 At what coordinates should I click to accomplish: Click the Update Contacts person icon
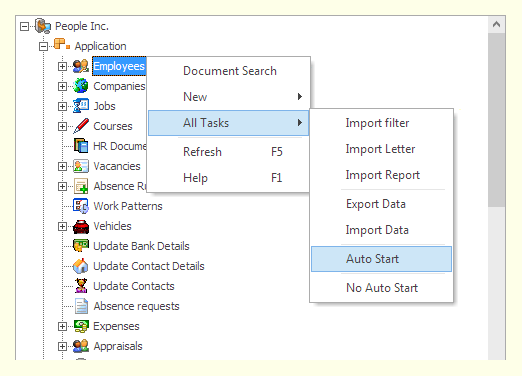click(81, 286)
